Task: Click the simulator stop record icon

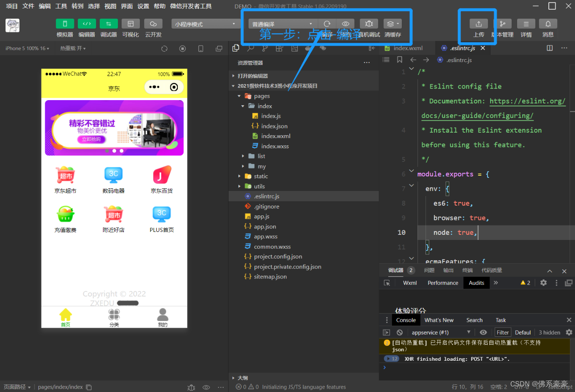Action: [x=183, y=49]
